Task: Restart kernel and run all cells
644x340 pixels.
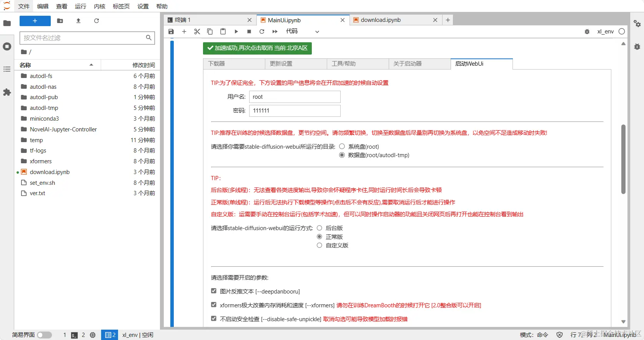Action: click(275, 32)
